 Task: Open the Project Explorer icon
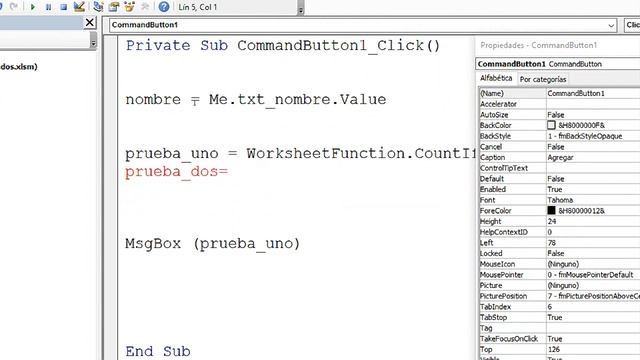98,7
